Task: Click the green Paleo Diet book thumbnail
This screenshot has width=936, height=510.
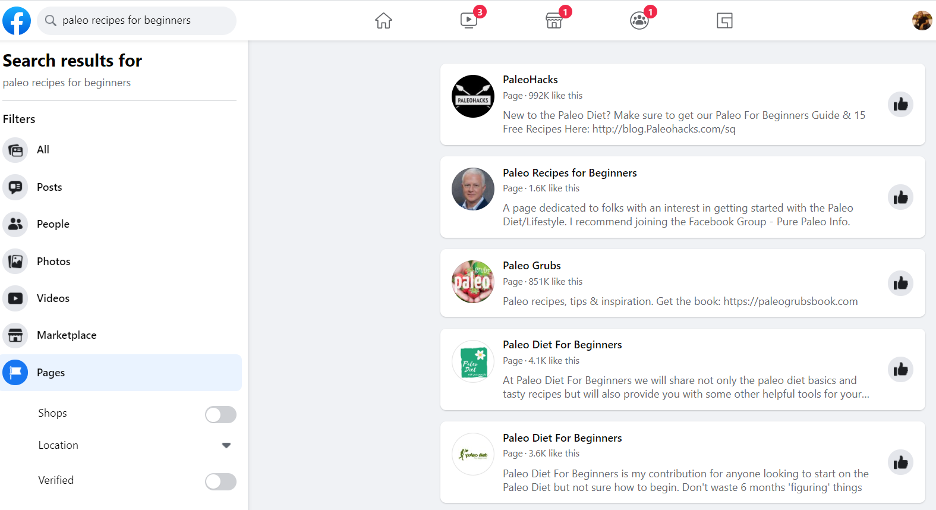Action: [473, 361]
